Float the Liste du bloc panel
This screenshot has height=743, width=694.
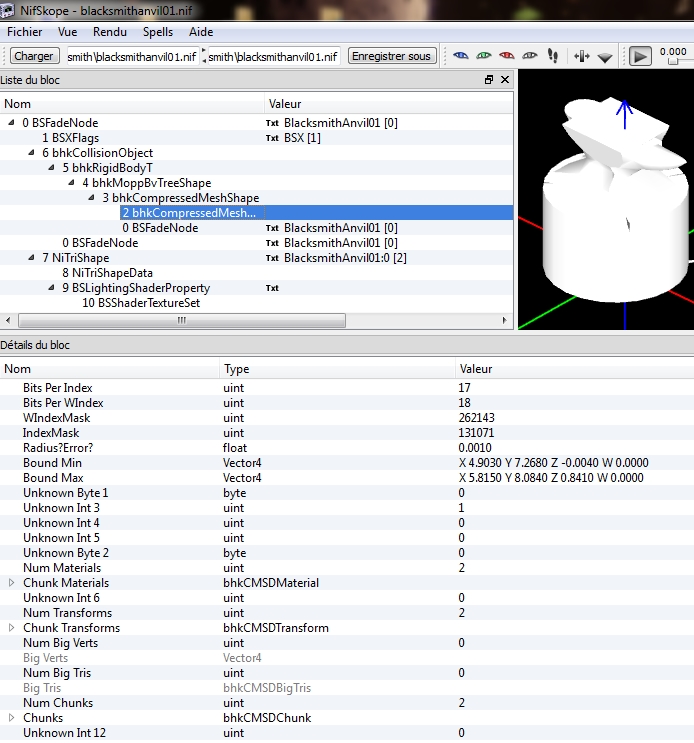click(489, 80)
